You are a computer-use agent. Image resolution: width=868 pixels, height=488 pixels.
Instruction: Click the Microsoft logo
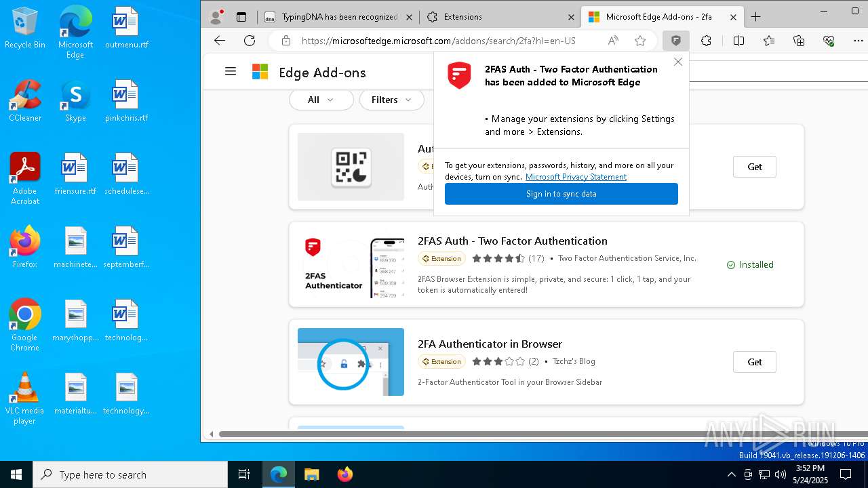tap(260, 72)
